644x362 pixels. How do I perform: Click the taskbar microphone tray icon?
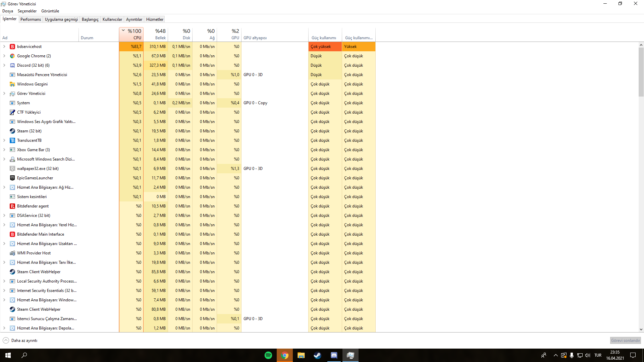click(x=572, y=355)
